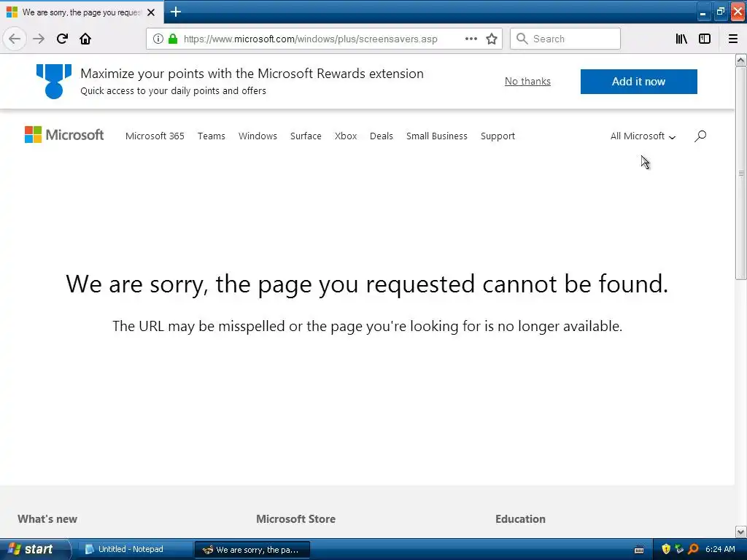747x560 pixels.
Task: Click the 'Microsoft Store' footer heading
Action: [296, 519]
